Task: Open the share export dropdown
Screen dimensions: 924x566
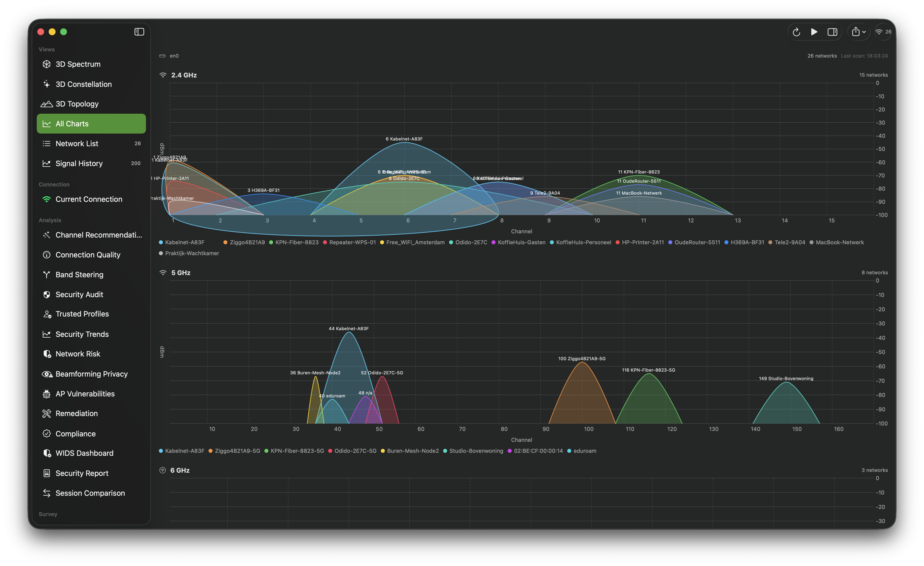Action: (858, 32)
